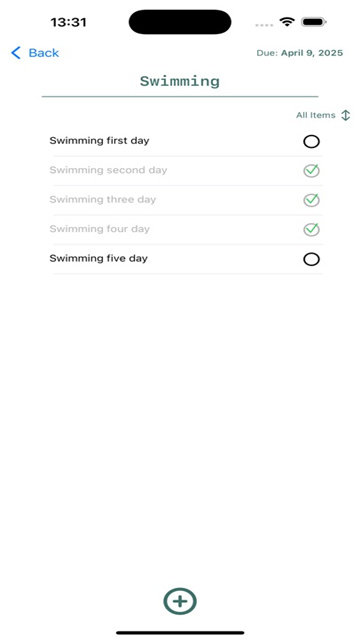This screenshot has height=640, width=360.
Task: Open the Swimming four day item
Action: [186, 229]
